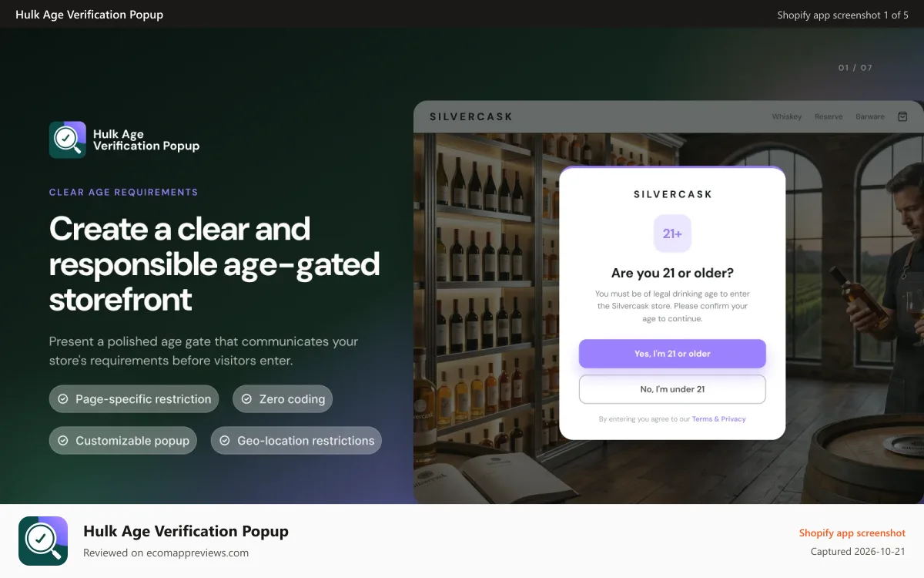Click the Hulk app logo icon in hero
924x578 pixels.
coord(68,139)
